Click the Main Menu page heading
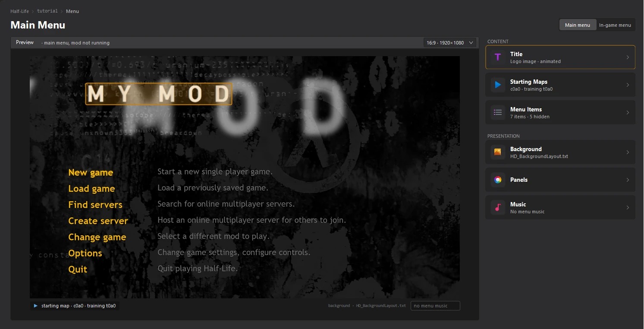This screenshot has height=329, width=644. click(x=38, y=25)
